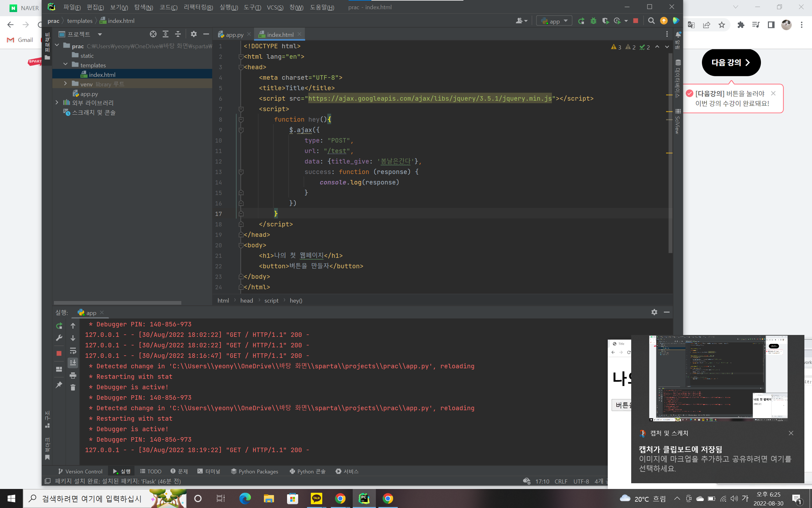Open the VCS menu
Screen dimensions: 812x508
coord(275,7)
